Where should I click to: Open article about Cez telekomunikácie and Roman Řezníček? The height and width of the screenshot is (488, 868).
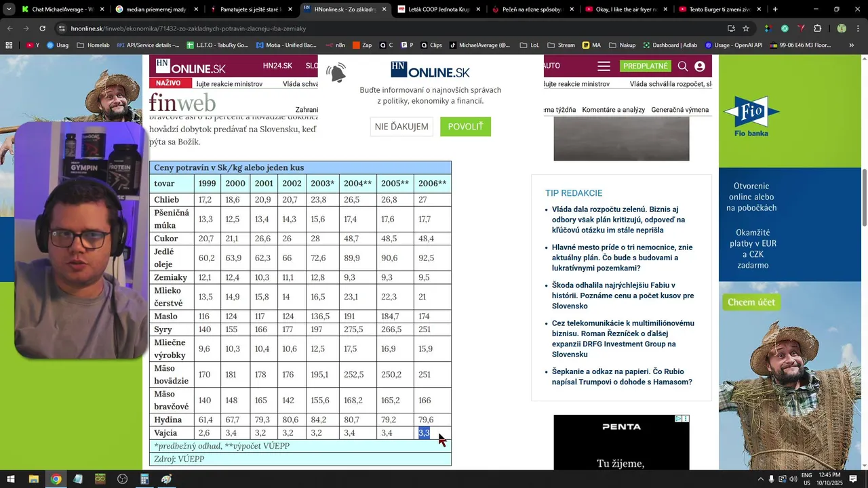623,339
